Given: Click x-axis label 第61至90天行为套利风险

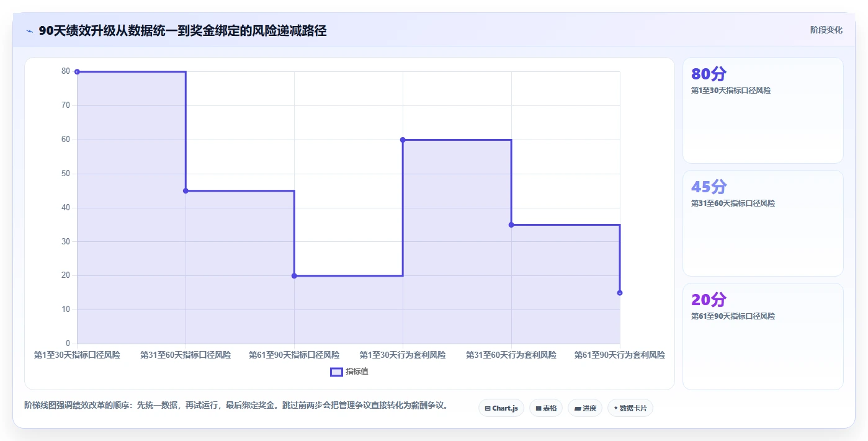Looking at the screenshot, I should click(620, 355).
